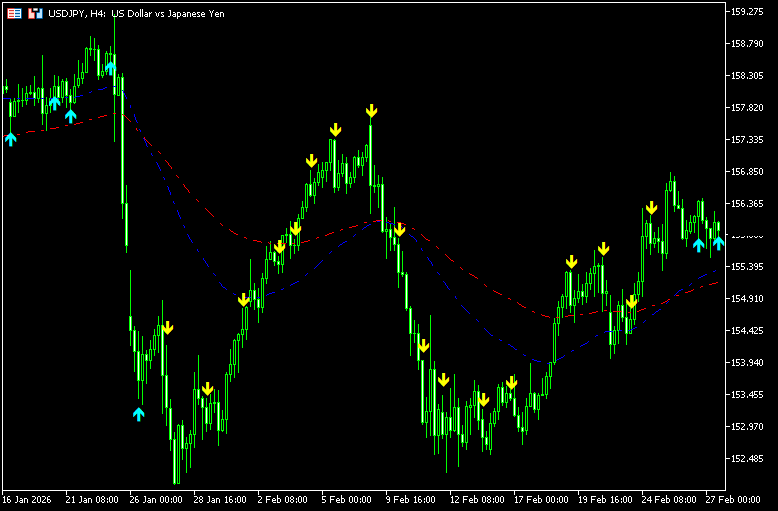The height and width of the screenshot is (511, 778).
Task: Select the 156.365 price axis label
Action: coord(748,203)
